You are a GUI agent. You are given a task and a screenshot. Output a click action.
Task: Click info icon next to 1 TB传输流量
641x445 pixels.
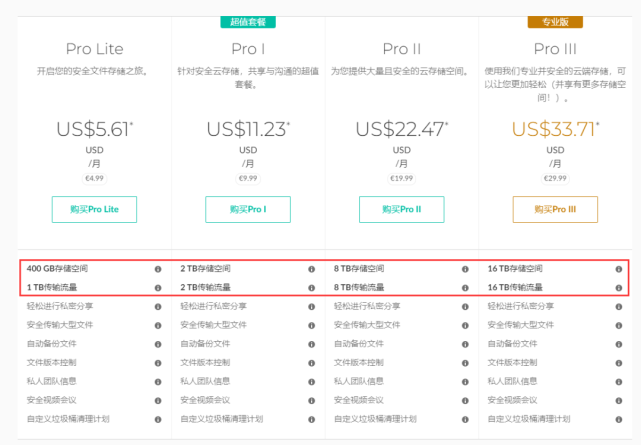(x=157, y=288)
